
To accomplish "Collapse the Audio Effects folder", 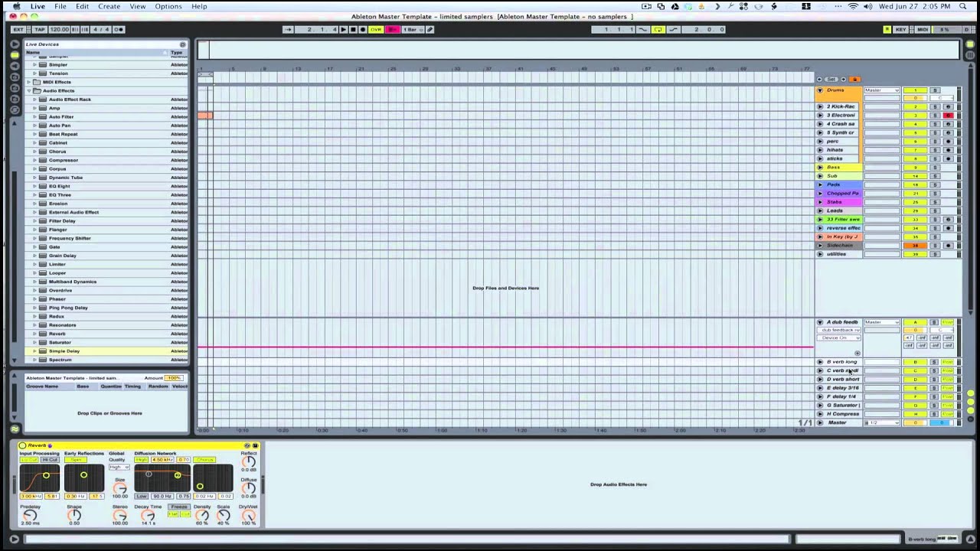I will [30, 90].
